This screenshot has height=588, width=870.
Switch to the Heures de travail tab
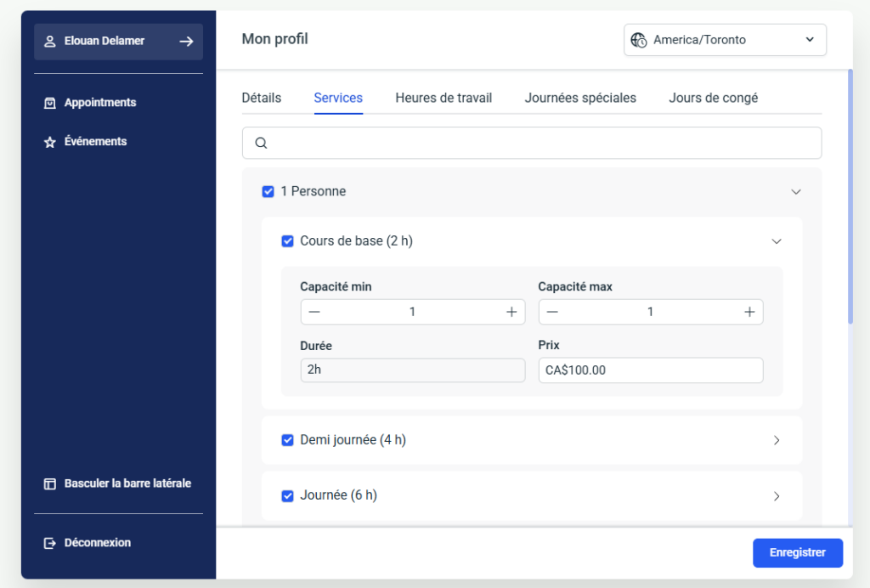coord(443,98)
